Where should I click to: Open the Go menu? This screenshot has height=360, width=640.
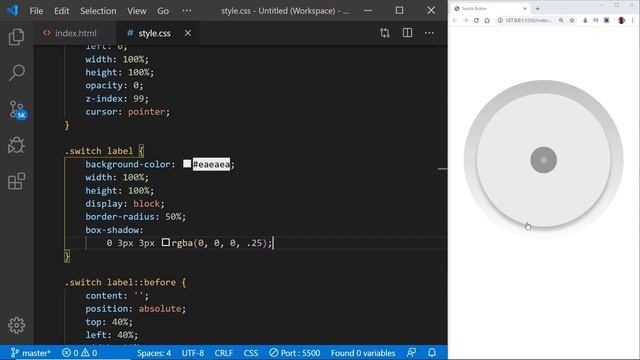(163, 11)
